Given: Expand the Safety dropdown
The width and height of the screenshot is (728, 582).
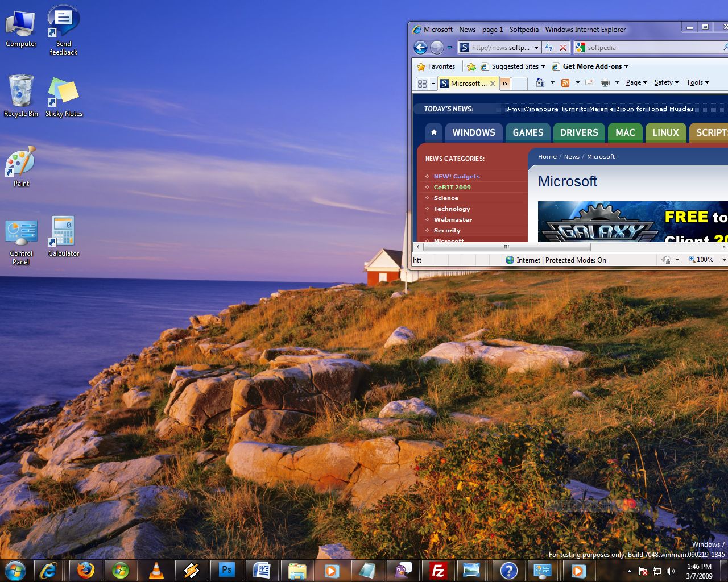Looking at the screenshot, I should [664, 82].
